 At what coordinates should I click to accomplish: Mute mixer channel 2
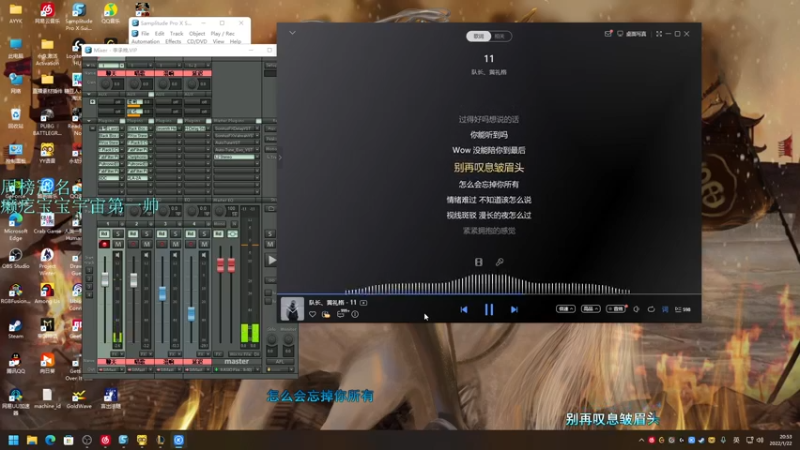pos(146,244)
